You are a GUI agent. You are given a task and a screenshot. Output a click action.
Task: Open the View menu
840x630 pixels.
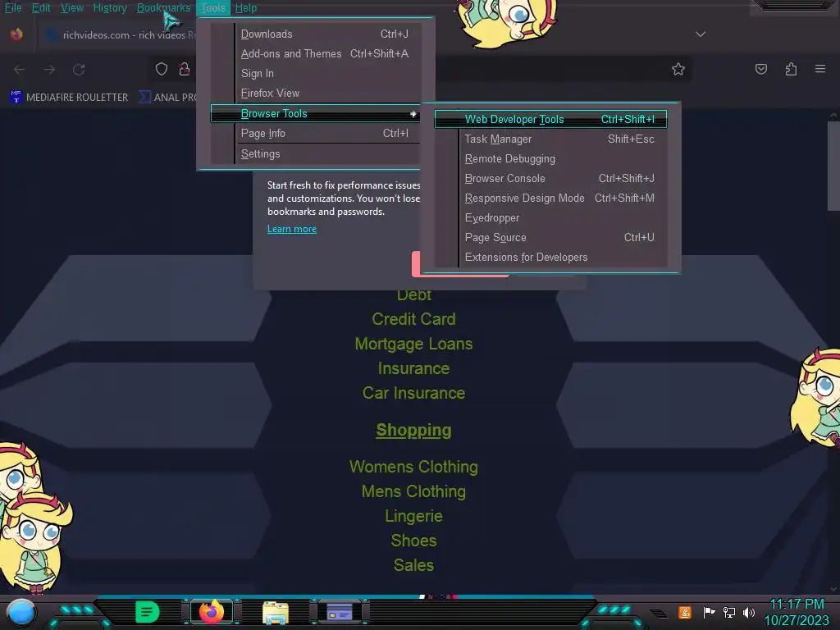click(72, 7)
